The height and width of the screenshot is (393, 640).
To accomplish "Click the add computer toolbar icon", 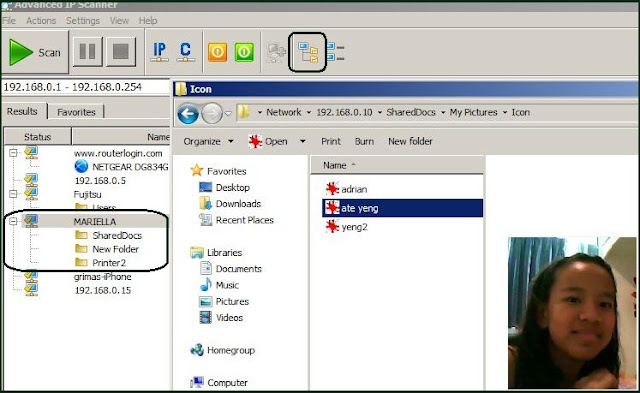I will [x=276, y=53].
